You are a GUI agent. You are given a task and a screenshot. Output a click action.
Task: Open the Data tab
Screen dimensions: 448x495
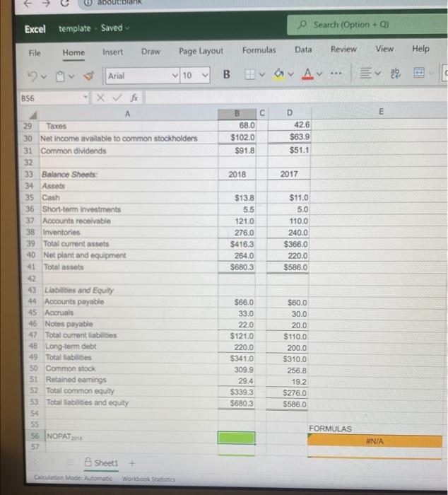[303, 49]
